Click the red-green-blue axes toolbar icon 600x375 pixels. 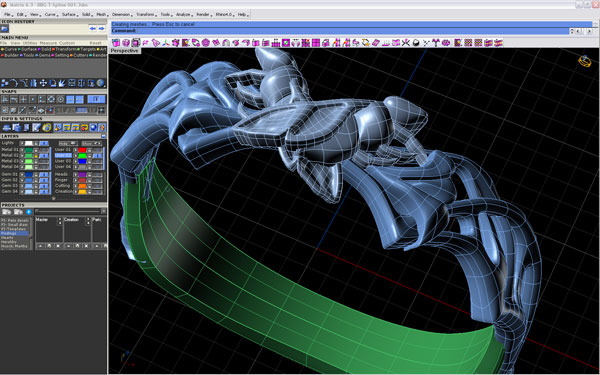(x=165, y=42)
